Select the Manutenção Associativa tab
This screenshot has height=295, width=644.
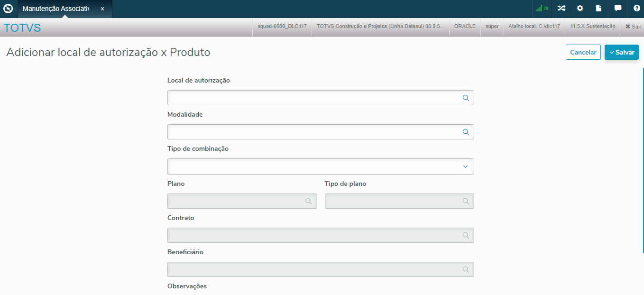[55, 9]
